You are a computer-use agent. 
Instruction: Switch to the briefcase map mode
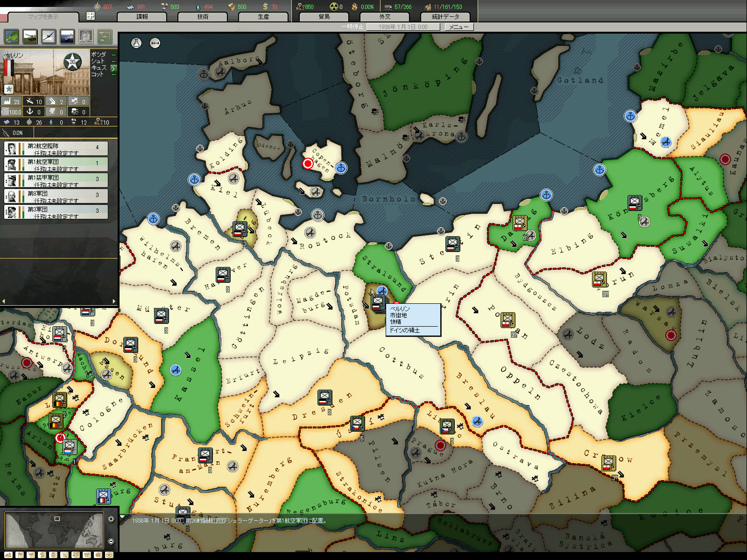coord(98,555)
